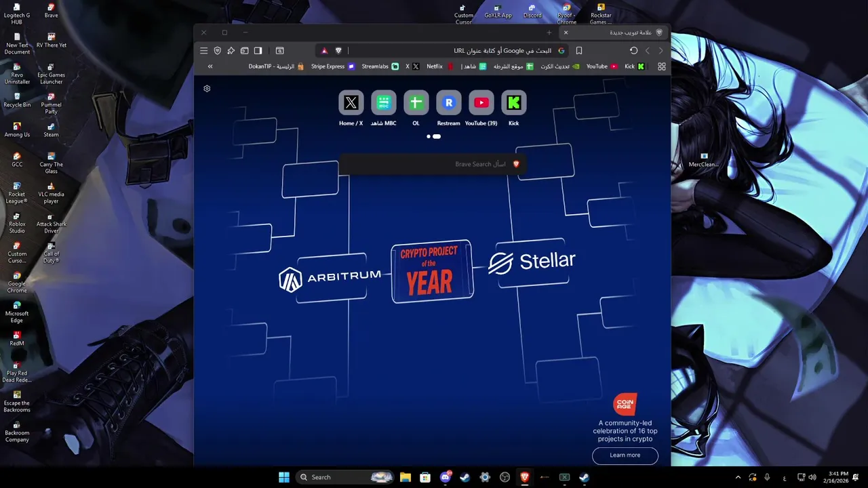Click the browser forward arrow button

pos(661,51)
